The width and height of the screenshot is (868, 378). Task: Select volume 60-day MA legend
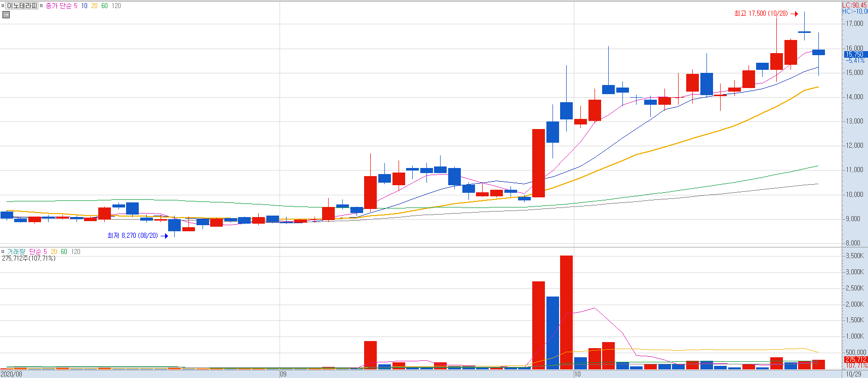(x=64, y=251)
